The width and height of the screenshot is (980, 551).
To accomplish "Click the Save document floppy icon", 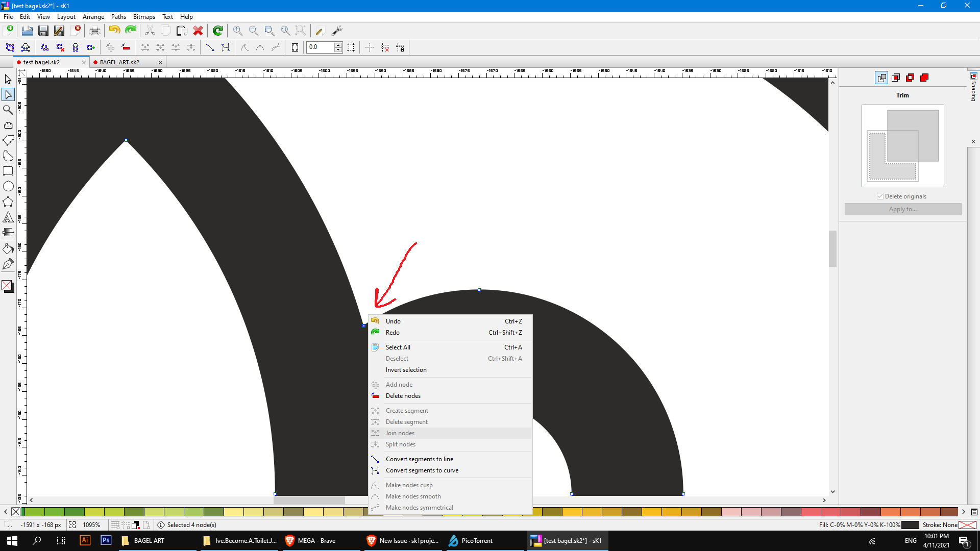I will tap(43, 31).
